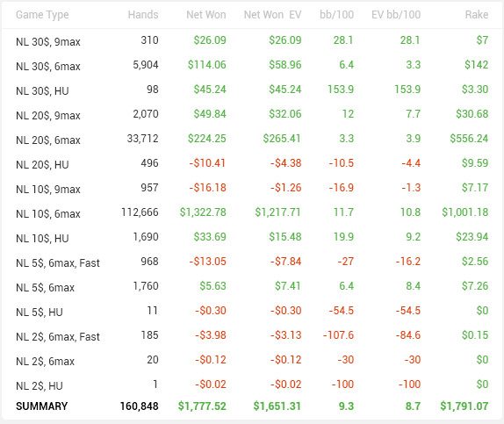Sort by the bb/100 column header

(337, 15)
